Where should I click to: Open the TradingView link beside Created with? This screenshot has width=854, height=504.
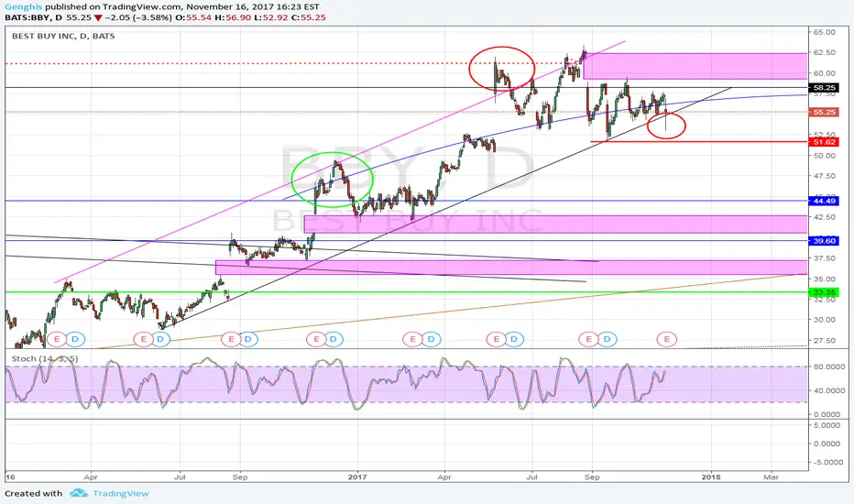pos(120,493)
